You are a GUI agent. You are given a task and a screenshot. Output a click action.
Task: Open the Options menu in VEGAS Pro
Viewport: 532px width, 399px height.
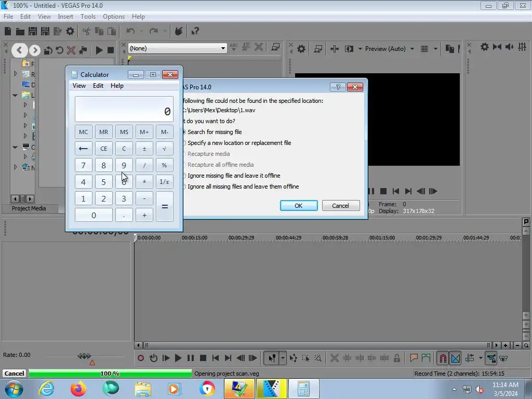pos(114,16)
